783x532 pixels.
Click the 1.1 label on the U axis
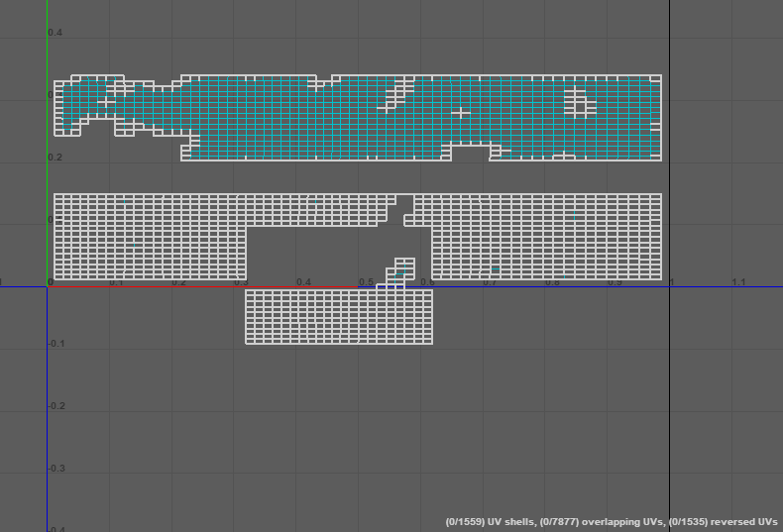pos(739,283)
